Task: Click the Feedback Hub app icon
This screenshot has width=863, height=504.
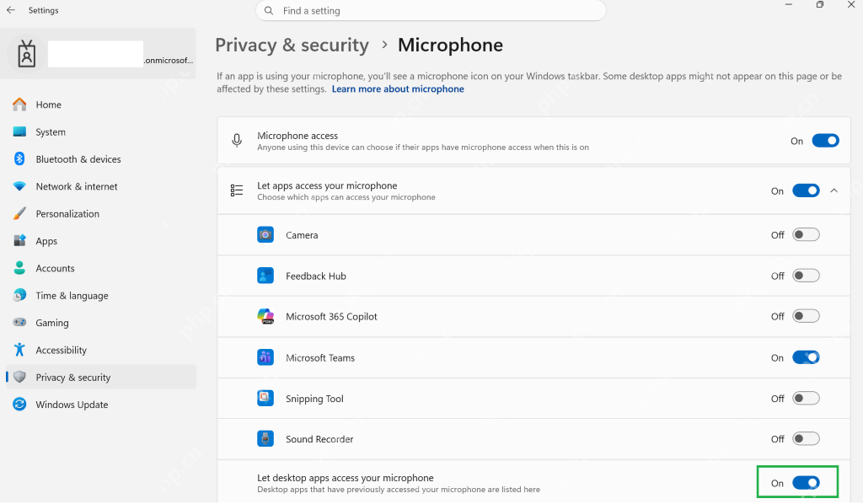Action: pyautogui.click(x=265, y=275)
